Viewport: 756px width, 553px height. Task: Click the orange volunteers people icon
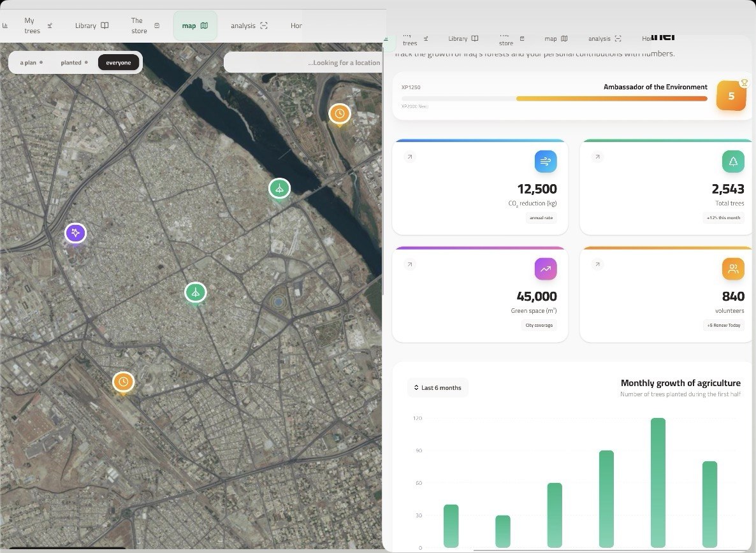[733, 269]
